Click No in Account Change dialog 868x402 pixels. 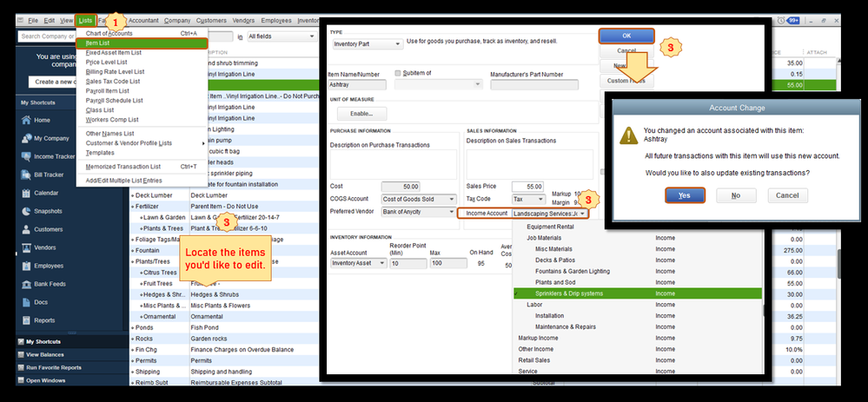pyautogui.click(x=736, y=195)
